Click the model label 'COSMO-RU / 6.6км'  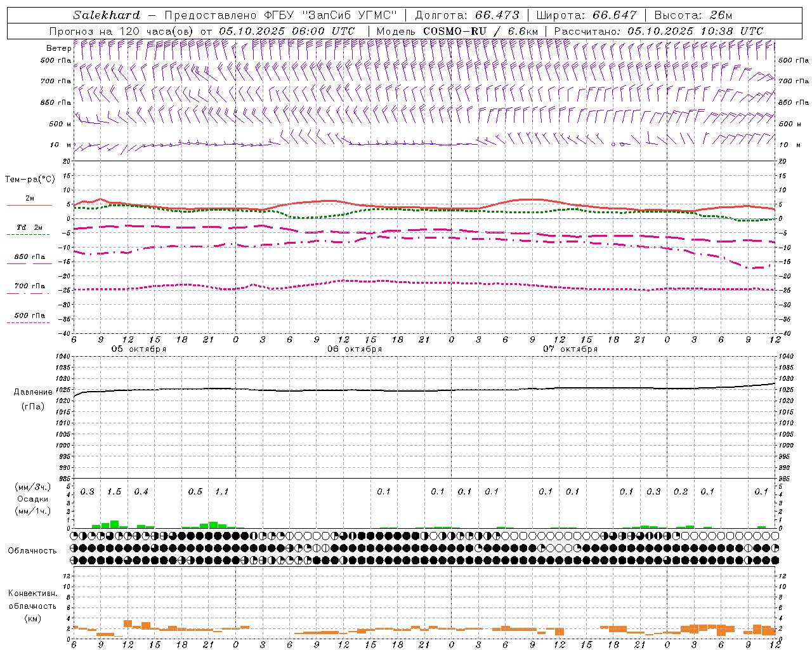pyautogui.click(x=480, y=31)
